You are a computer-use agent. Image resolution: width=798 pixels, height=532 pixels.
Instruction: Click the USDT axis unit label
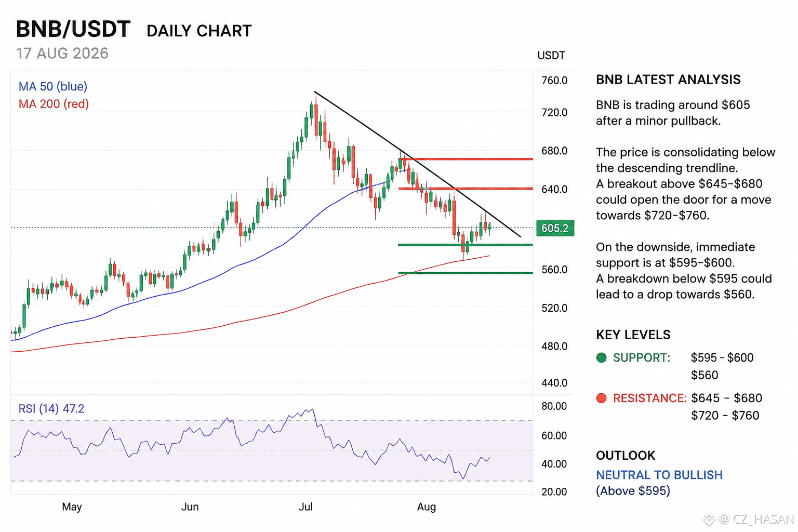coord(551,56)
